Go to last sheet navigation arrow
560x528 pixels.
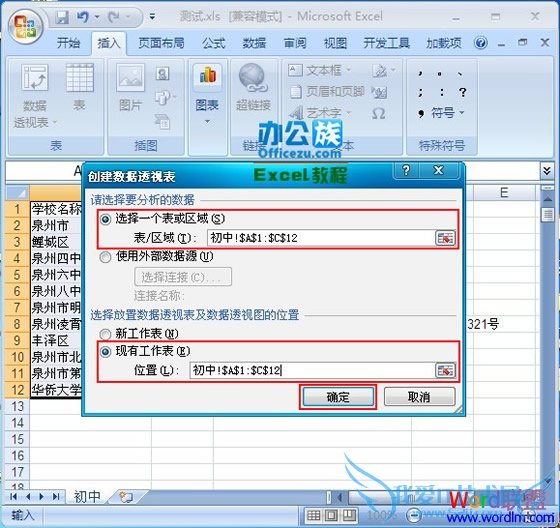click(56, 497)
